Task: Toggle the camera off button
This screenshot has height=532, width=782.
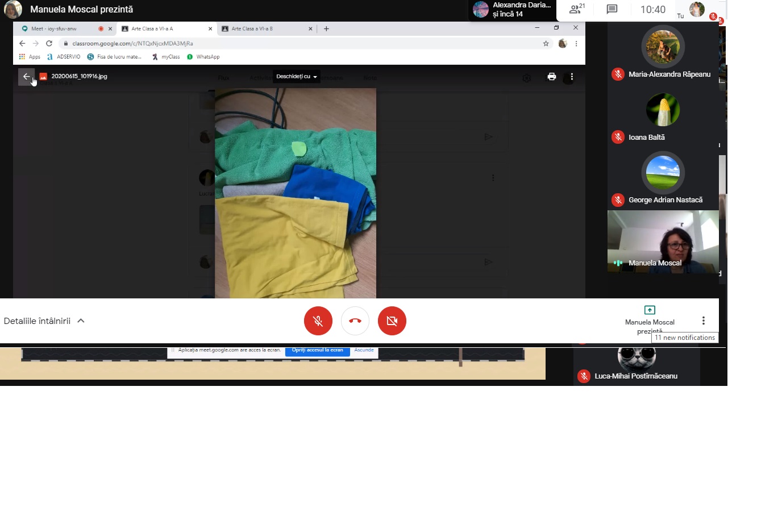Action: [x=392, y=321]
